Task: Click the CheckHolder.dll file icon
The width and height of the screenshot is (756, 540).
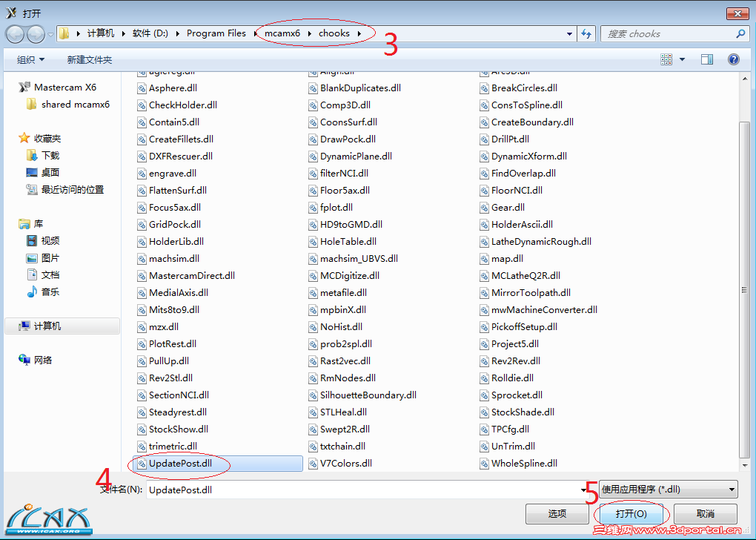Action: pos(142,105)
